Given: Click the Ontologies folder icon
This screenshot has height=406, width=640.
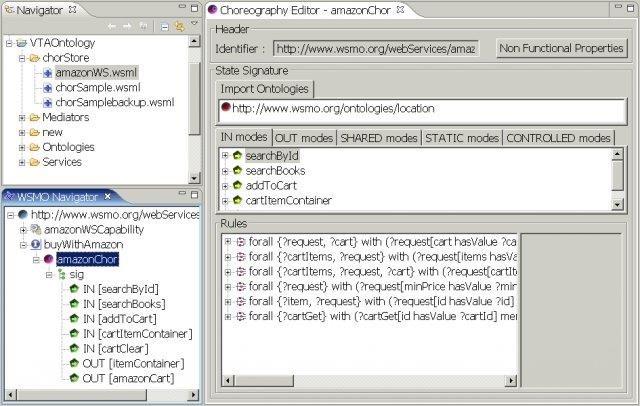Looking at the screenshot, I should click(35, 147).
